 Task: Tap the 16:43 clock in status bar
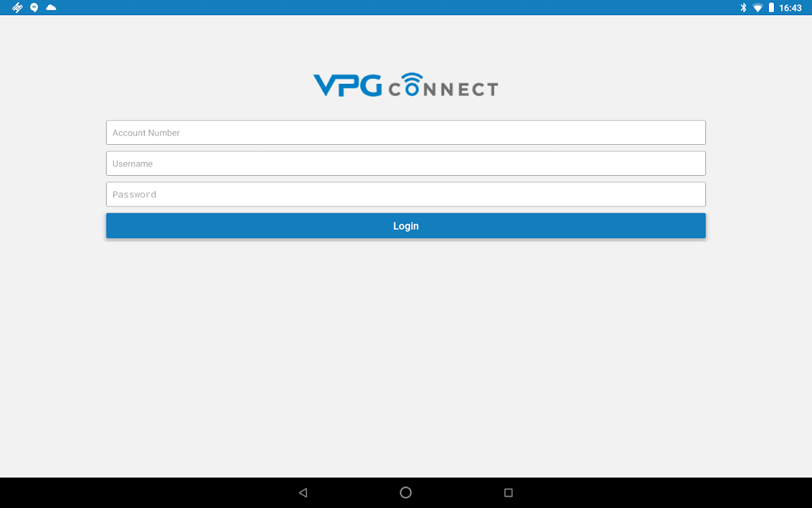790,8
